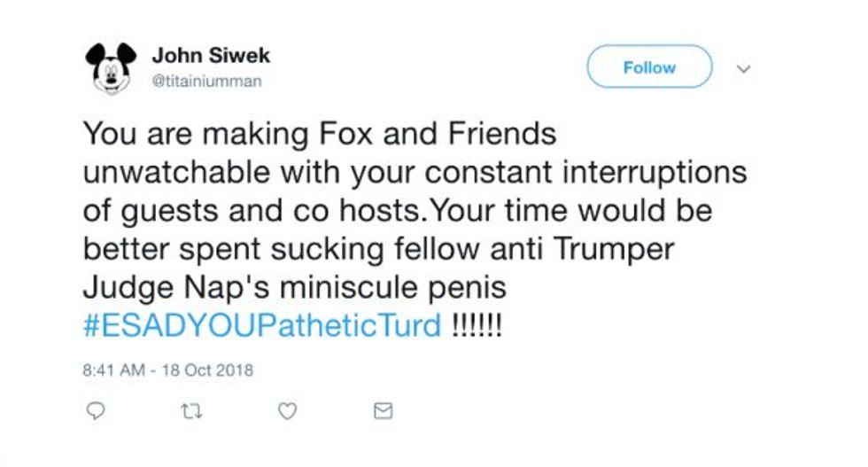868x467 pixels.
Task: Select the blue Follow pill button
Action: pos(649,67)
